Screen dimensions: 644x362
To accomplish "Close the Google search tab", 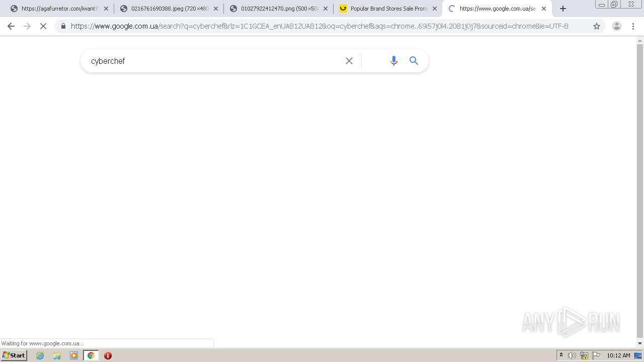I will point(544,9).
